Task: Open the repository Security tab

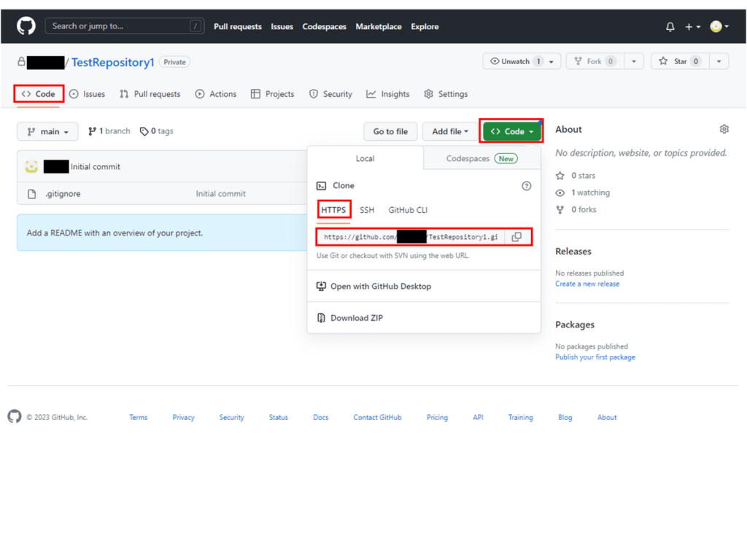Action: point(330,94)
